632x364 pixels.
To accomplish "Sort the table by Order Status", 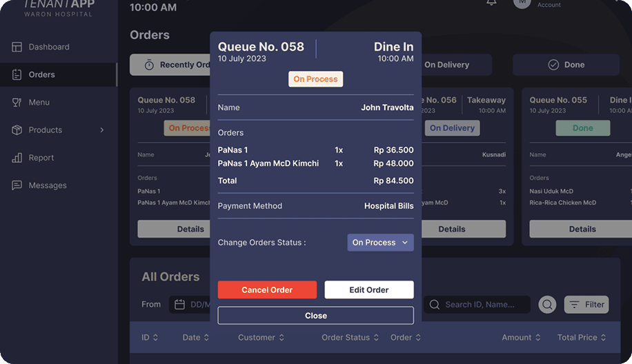I will pyautogui.click(x=350, y=338).
